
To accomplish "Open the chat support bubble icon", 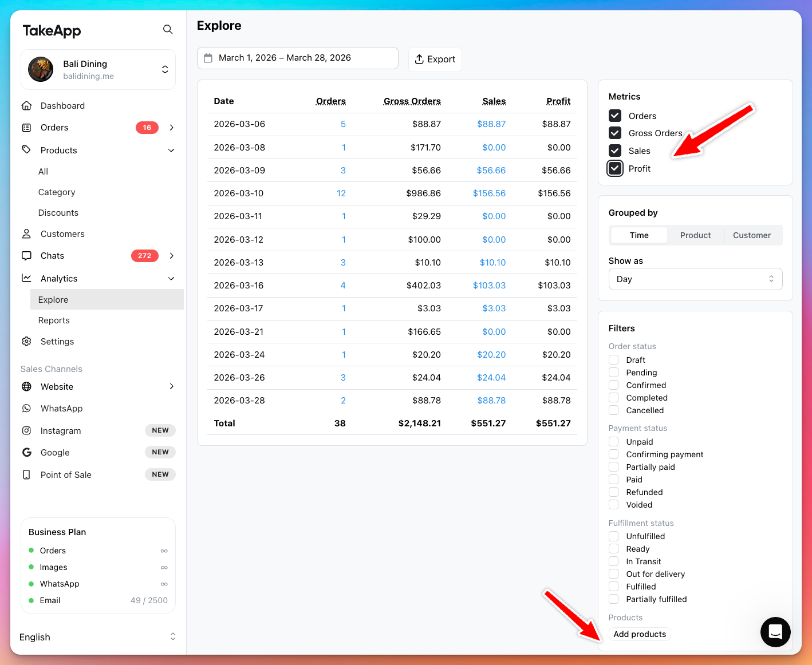I will click(x=775, y=632).
